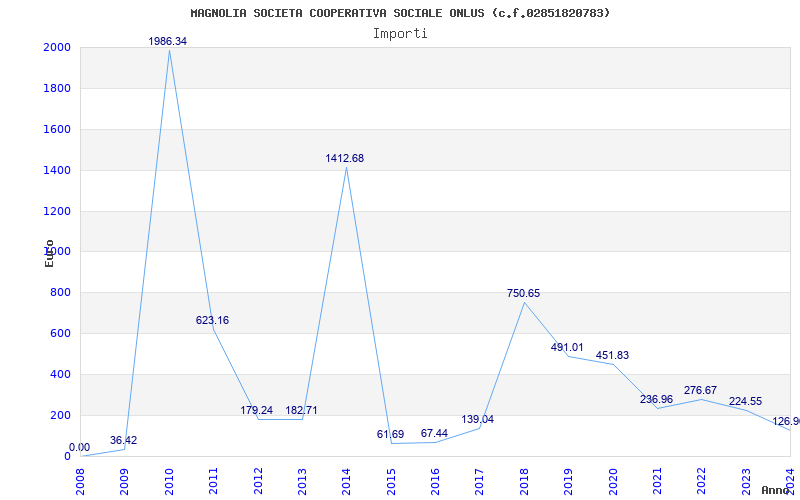Click the 623.16 data label for 2011

(212, 320)
